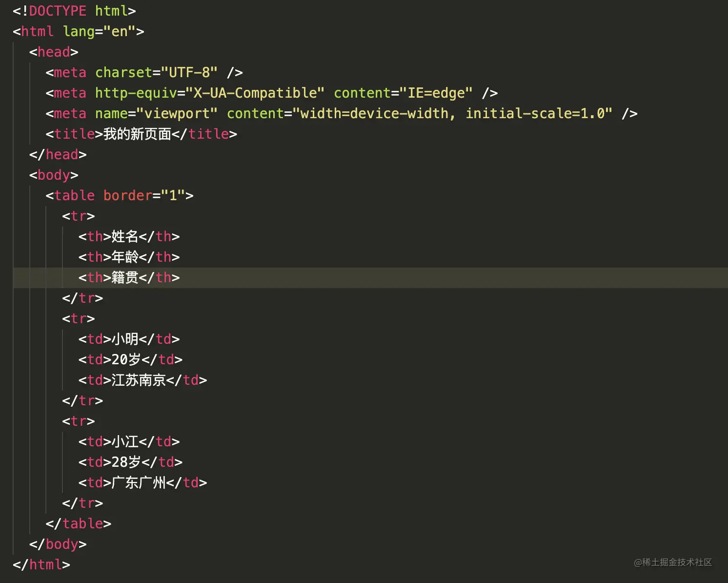Viewport: 728px width, 583px height.
Task: Click the initial-scale=1.0 text
Action: point(535,113)
